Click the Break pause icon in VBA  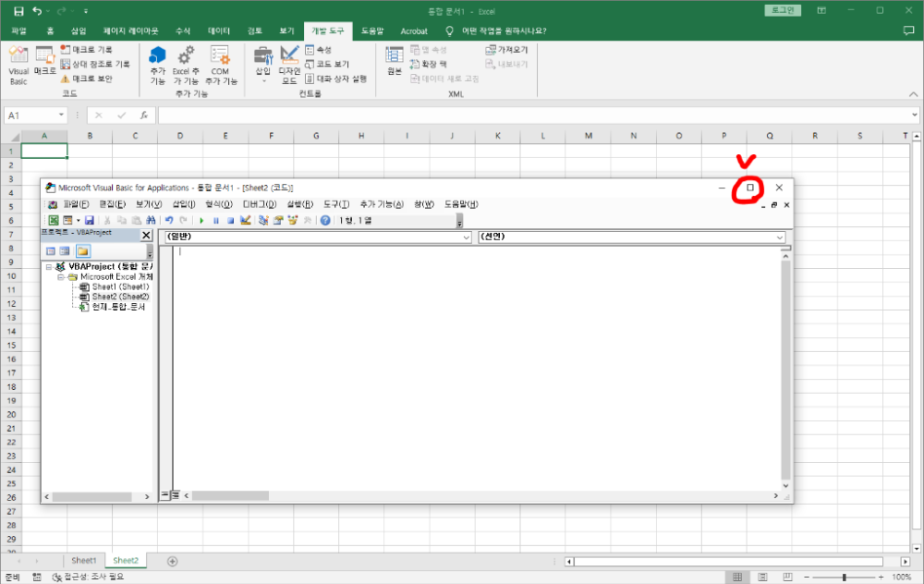[215, 220]
